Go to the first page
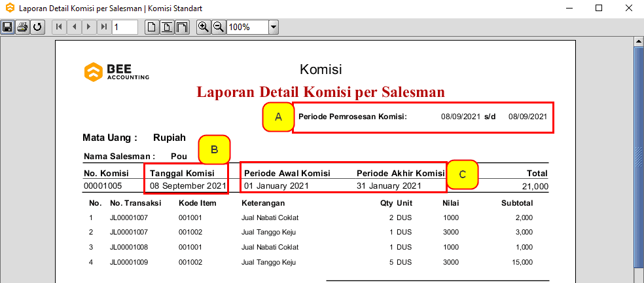Screen dimensions: 644x283 tap(59, 27)
